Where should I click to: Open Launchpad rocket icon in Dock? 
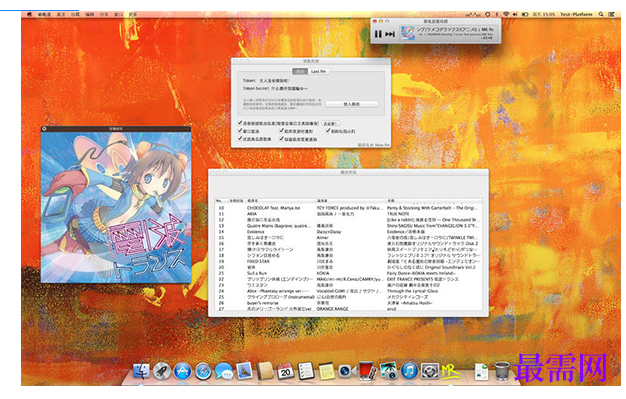(x=162, y=371)
